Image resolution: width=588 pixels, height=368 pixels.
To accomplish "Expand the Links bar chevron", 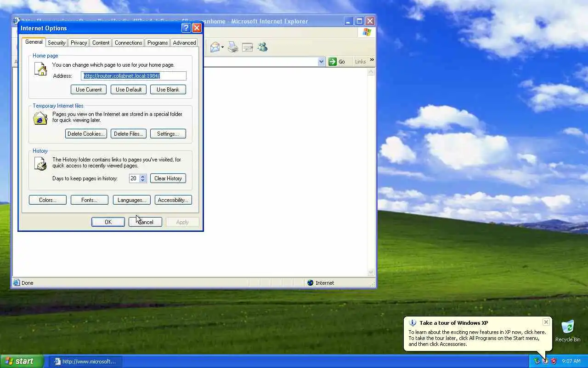I will [372, 60].
